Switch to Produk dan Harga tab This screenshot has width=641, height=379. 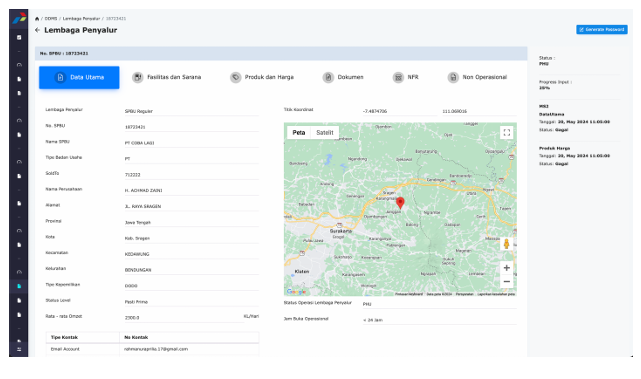(x=262, y=77)
